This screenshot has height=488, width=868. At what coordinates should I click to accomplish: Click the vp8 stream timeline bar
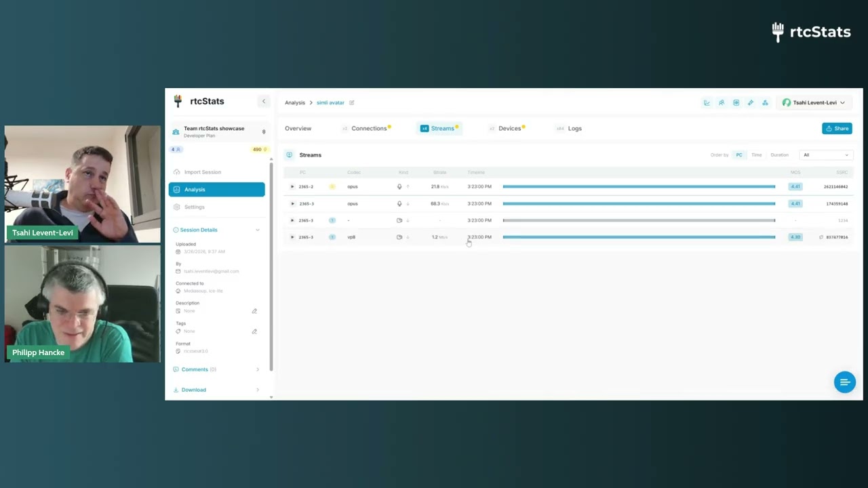[639, 237]
